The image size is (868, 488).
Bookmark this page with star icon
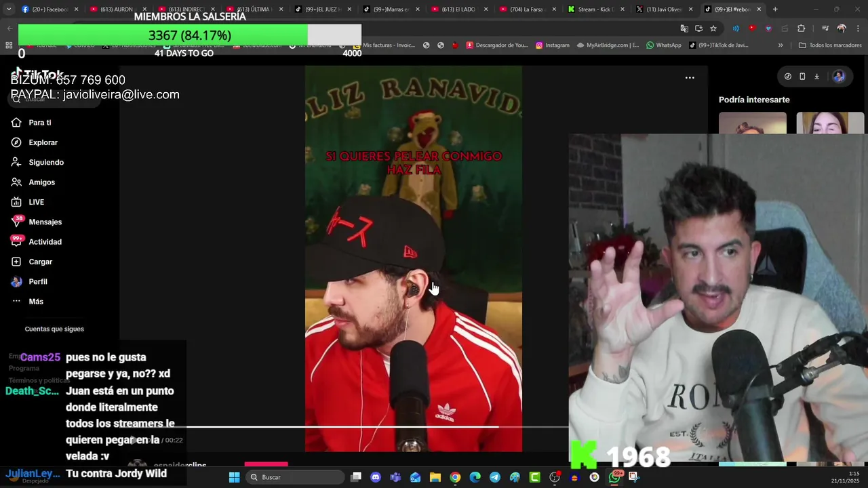(713, 28)
